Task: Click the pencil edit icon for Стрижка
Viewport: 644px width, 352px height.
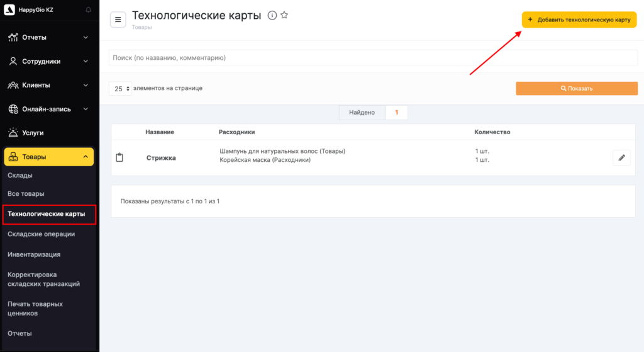Action: coord(621,158)
